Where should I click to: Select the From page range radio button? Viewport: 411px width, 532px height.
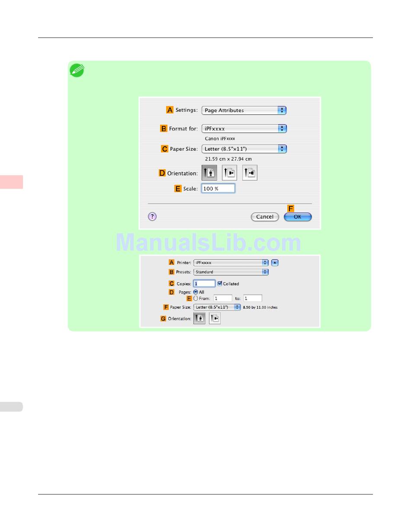click(196, 298)
